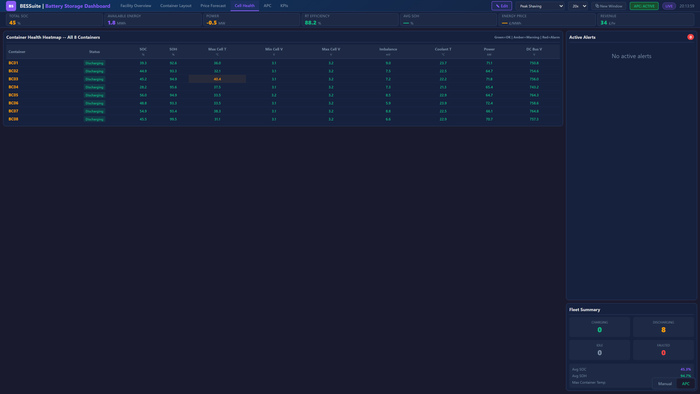Open the Facility Overview tab
Screen dimensions: 700x394
pos(136,6)
